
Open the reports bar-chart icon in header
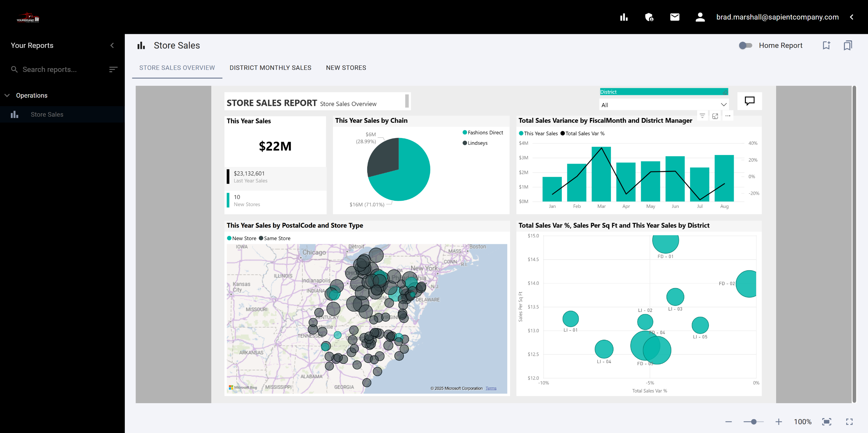624,17
